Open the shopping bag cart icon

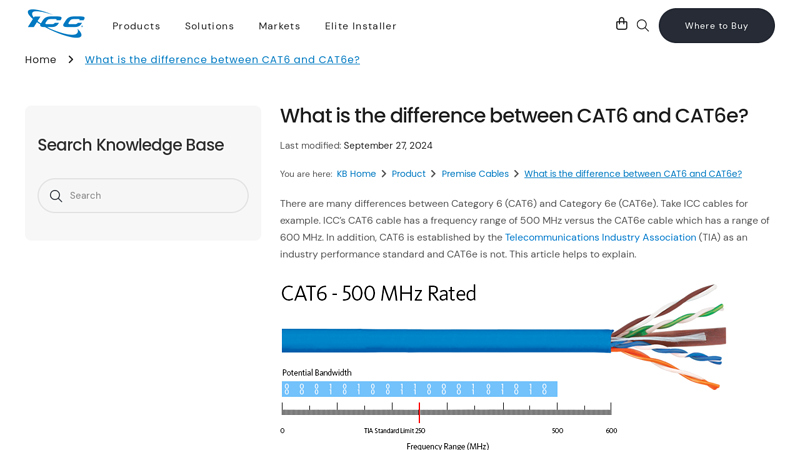pyautogui.click(x=621, y=24)
